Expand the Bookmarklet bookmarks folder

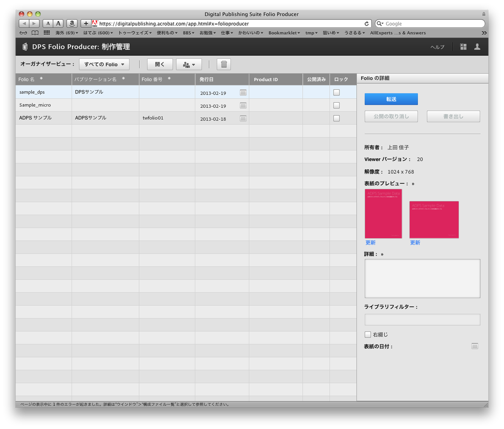[285, 33]
